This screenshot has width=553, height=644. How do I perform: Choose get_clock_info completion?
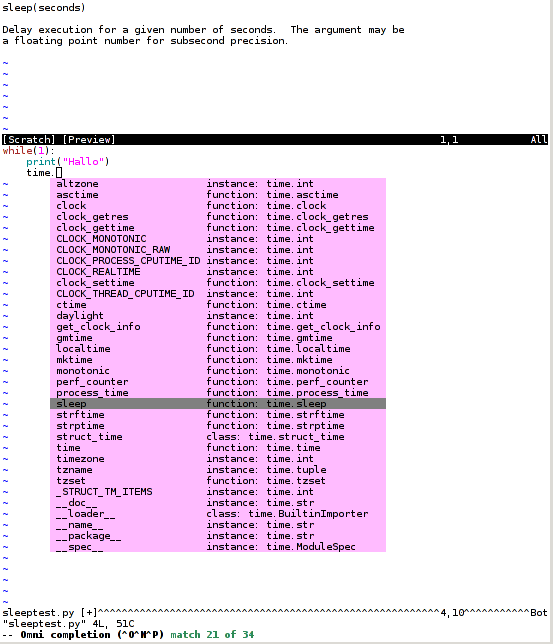(x=218, y=327)
